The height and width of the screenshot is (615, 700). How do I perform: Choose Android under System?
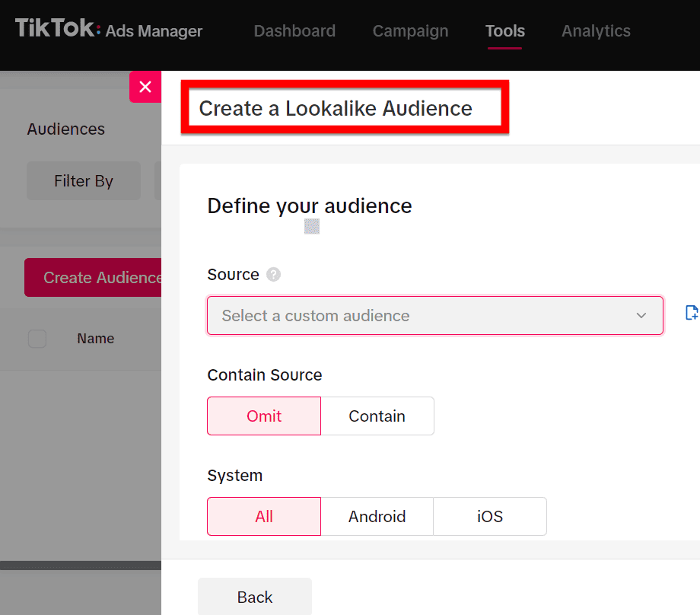coord(377,516)
